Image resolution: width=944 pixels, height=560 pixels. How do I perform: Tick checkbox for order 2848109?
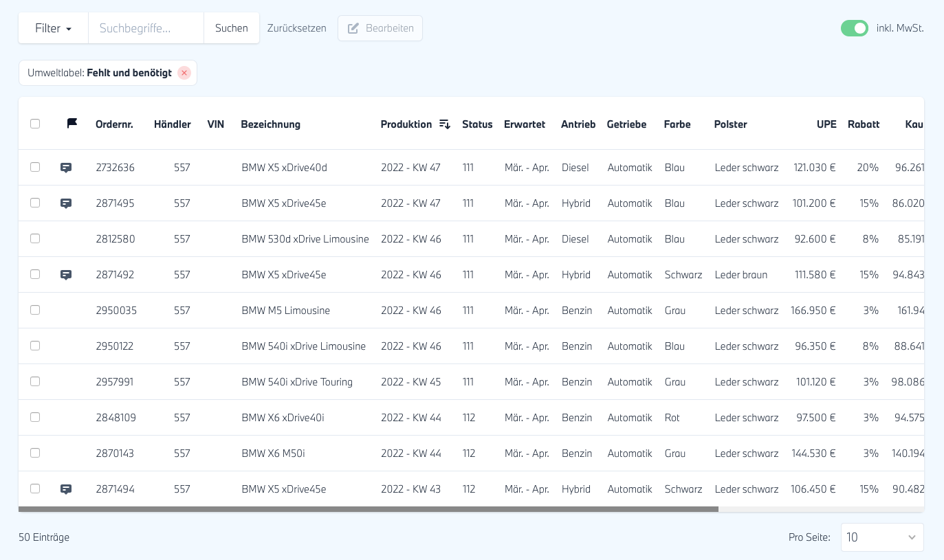35,418
